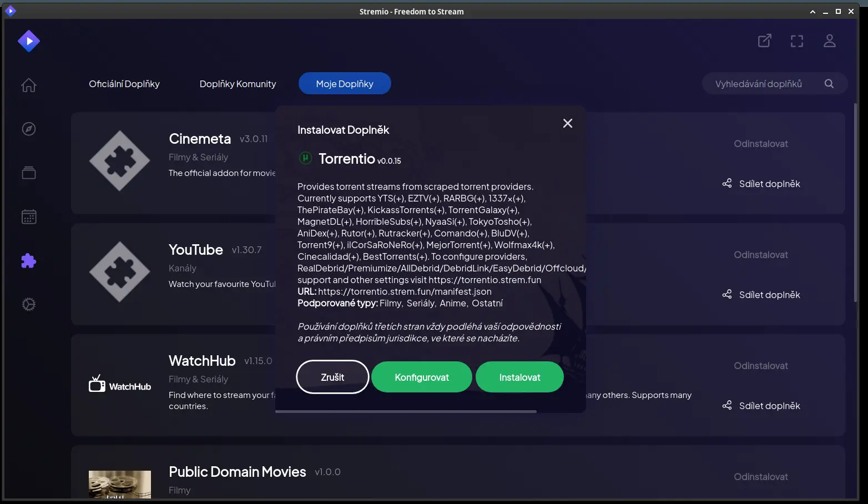Click Odinstalovat for YouTube

[761, 255]
